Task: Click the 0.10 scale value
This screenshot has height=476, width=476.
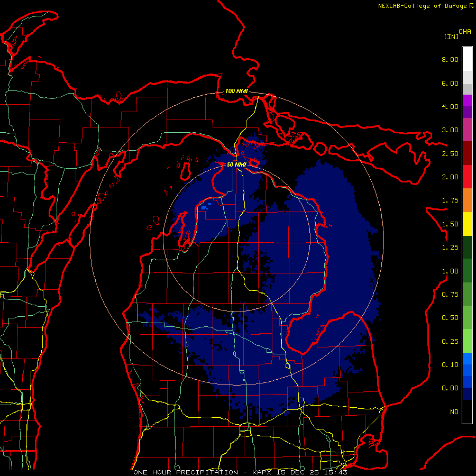Action: 450,365
